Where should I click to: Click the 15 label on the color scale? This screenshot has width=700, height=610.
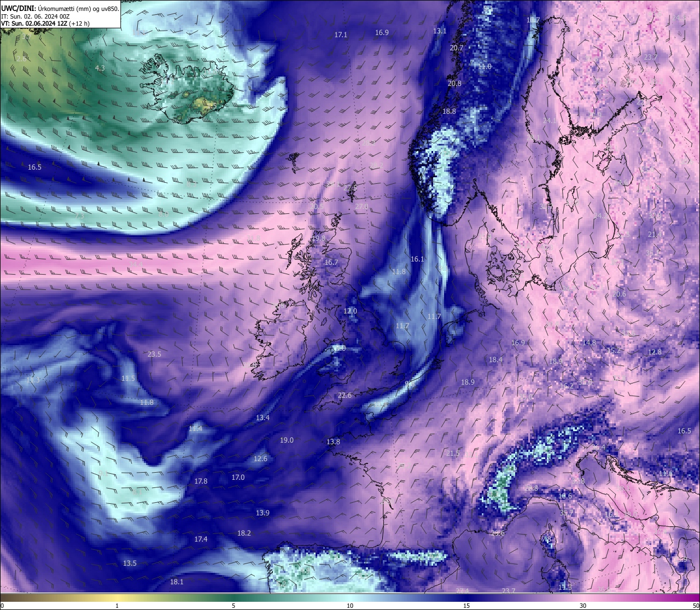(466, 606)
